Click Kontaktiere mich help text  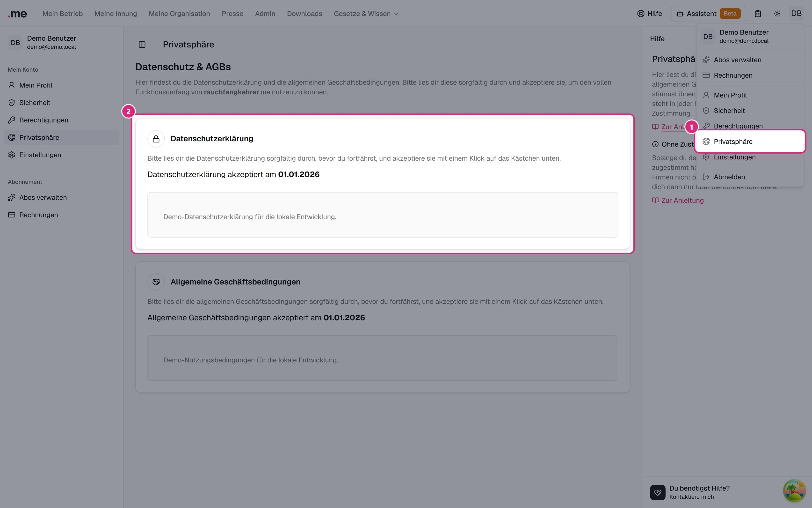[691, 497]
